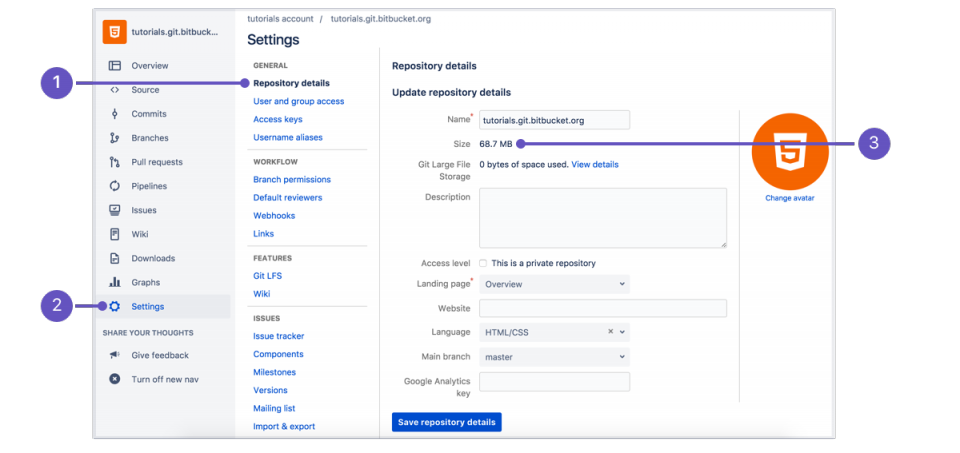Open the Settings gear icon

tap(115, 307)
